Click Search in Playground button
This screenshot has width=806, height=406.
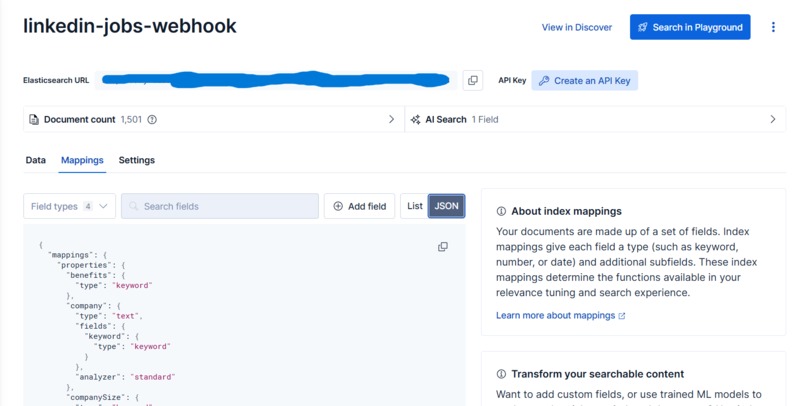pos(690,27)
